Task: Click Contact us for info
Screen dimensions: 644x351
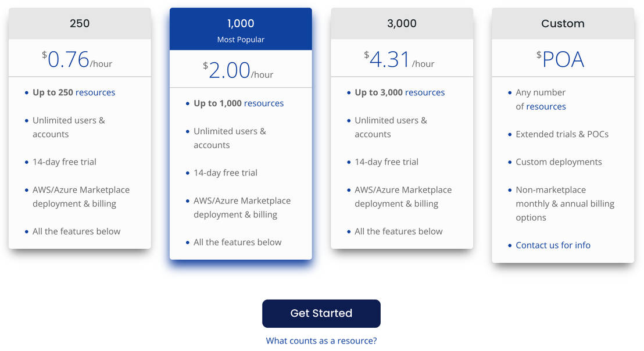Action: click(553, 245)
